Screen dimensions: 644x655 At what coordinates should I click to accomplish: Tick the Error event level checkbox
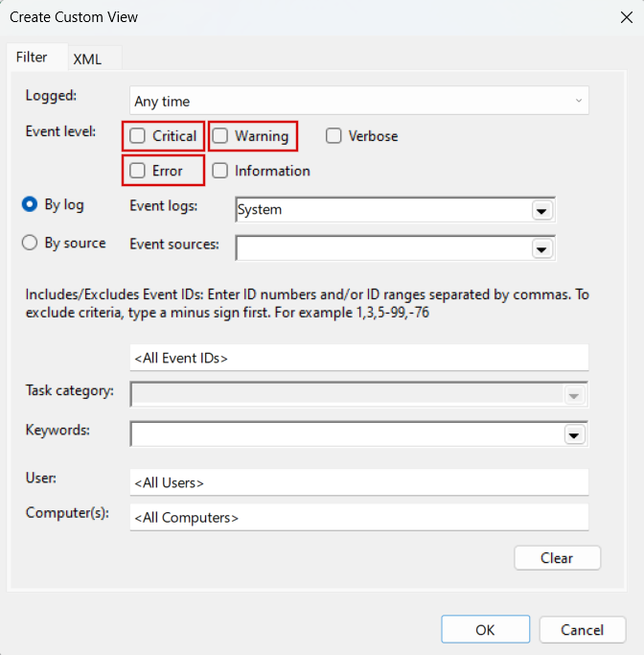pyautogui.click(x=138, y=171)
